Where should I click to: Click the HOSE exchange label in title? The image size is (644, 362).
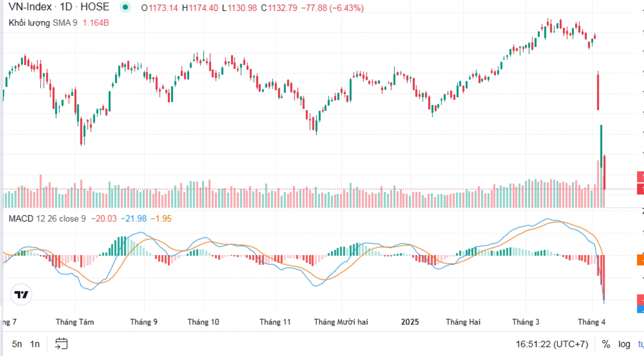click(95, 7)
